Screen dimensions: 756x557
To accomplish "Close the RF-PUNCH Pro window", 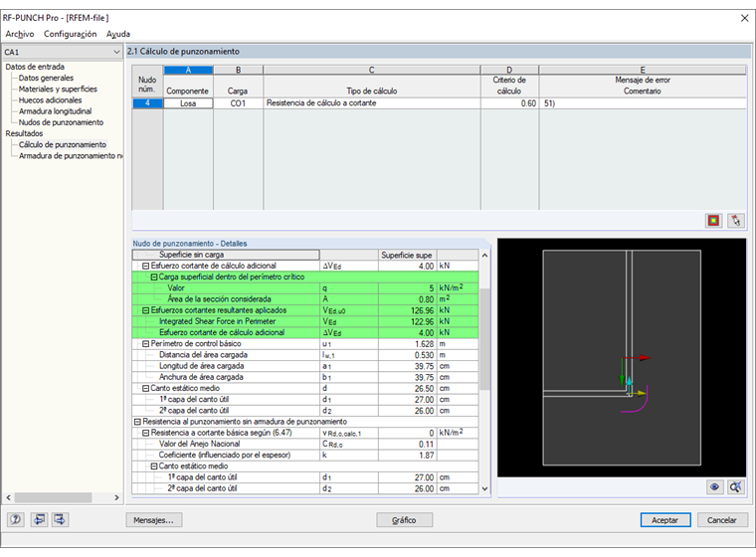I will [744, 18].
